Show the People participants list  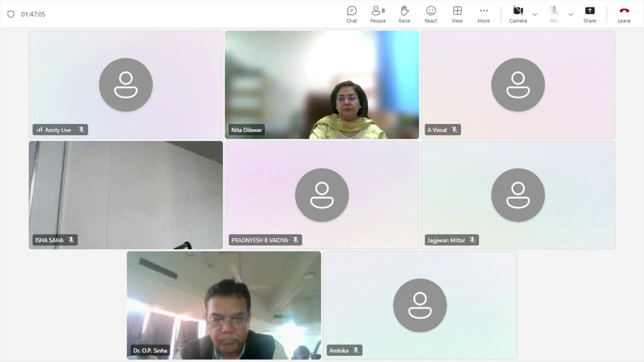point(378,14)
